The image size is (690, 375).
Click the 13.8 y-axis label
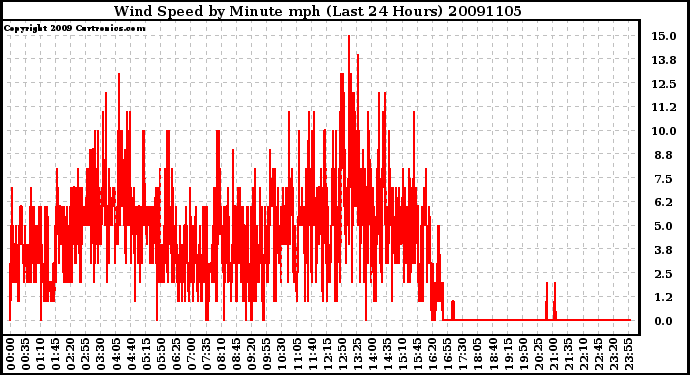coord(664,60)
